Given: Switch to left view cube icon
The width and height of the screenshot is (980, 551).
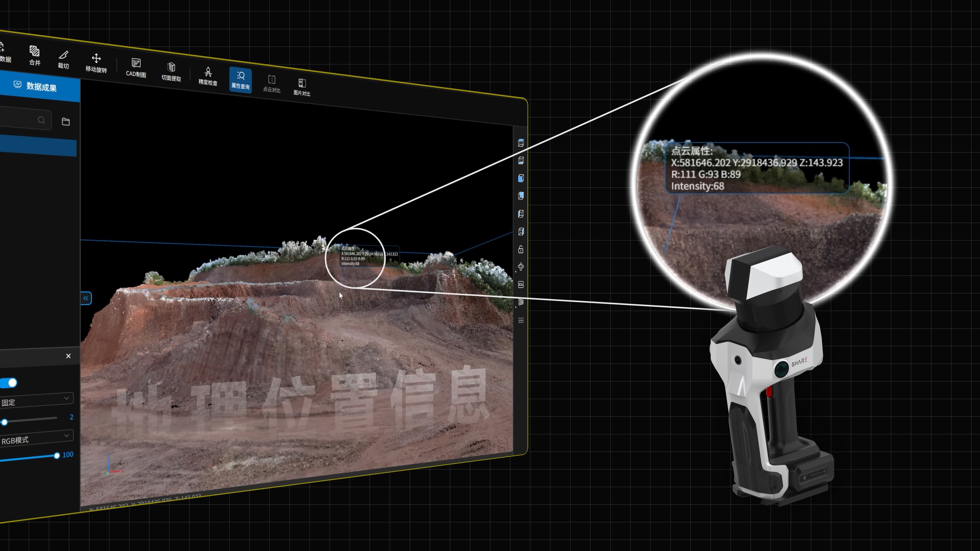Looking at the screenshot, I should point(521,214).
